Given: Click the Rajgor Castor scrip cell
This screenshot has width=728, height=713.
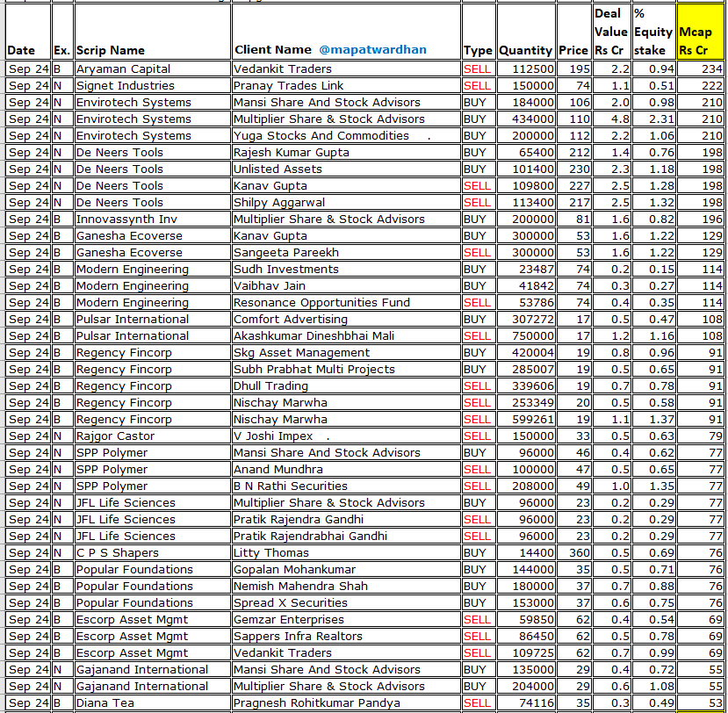Looking at the screenshot, I should click(152, 436).
